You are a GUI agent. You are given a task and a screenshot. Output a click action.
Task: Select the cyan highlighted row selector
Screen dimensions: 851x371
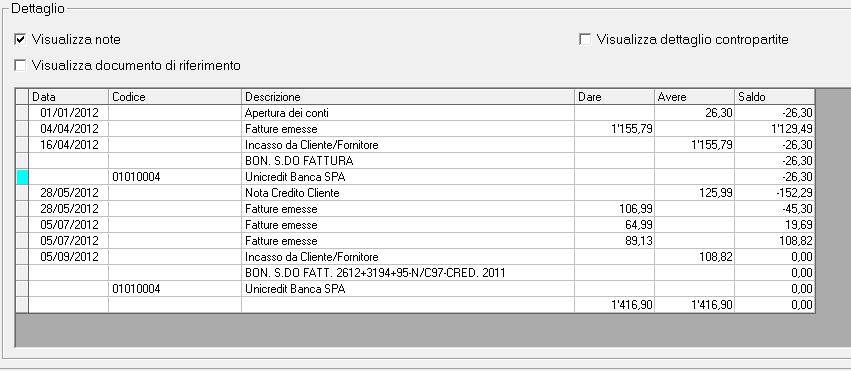click(22, 177)
